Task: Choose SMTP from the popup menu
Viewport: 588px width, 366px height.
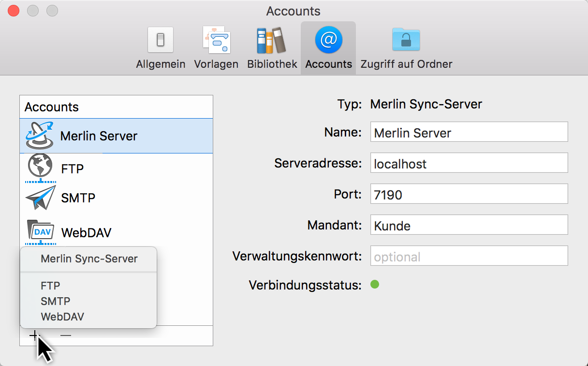Action: point(56,301)
